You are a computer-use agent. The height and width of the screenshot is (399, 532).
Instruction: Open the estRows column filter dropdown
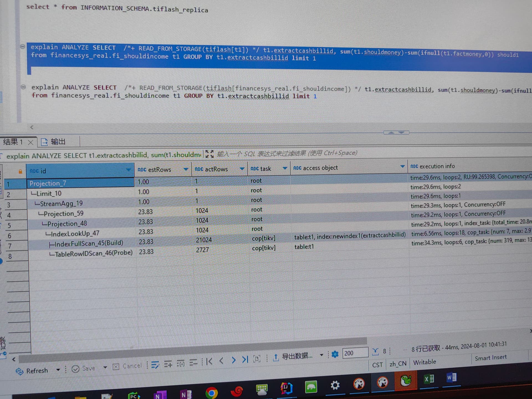coord(186,169)
